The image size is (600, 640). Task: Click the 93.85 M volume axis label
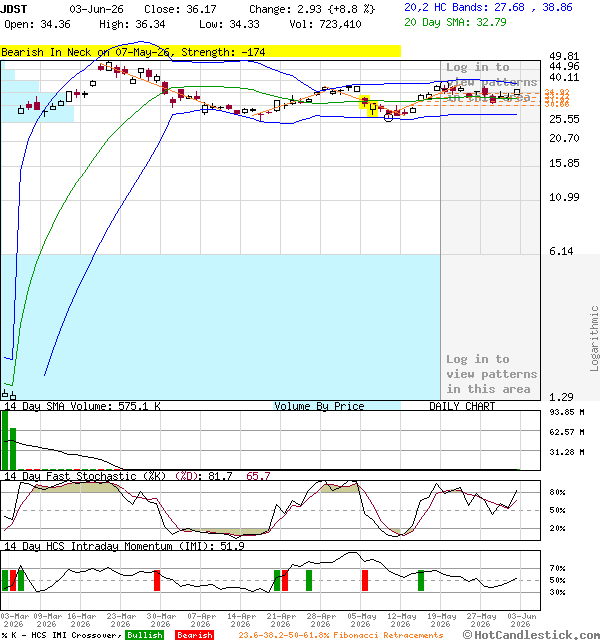(567, 412)
